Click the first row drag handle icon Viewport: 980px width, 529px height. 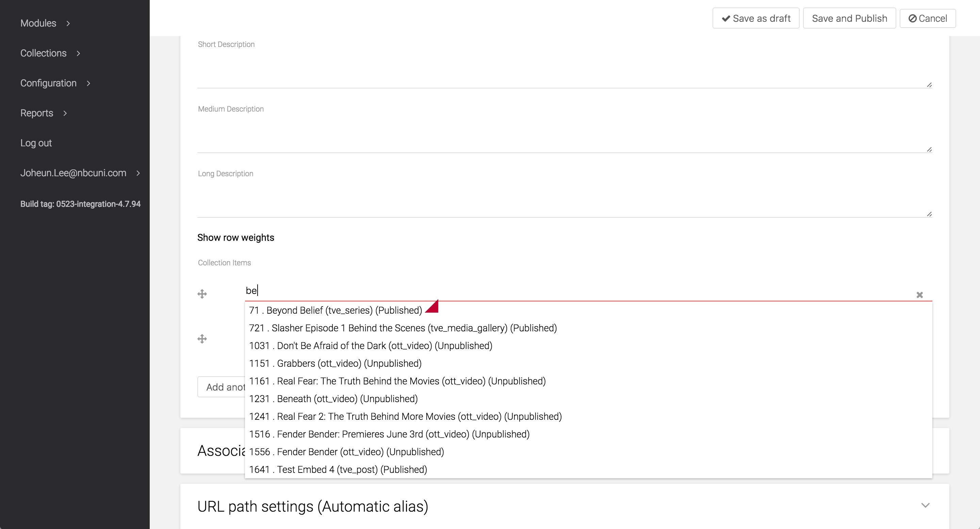click(x=202, y=294)
